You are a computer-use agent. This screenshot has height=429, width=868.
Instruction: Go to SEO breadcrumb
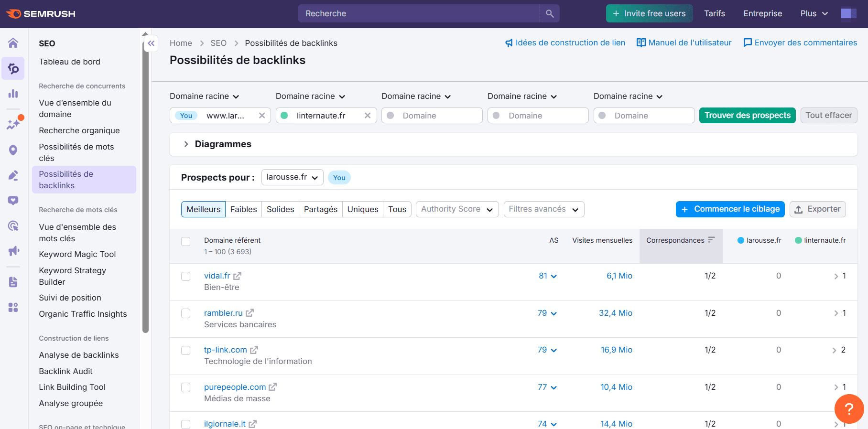[x=218, y=43]
